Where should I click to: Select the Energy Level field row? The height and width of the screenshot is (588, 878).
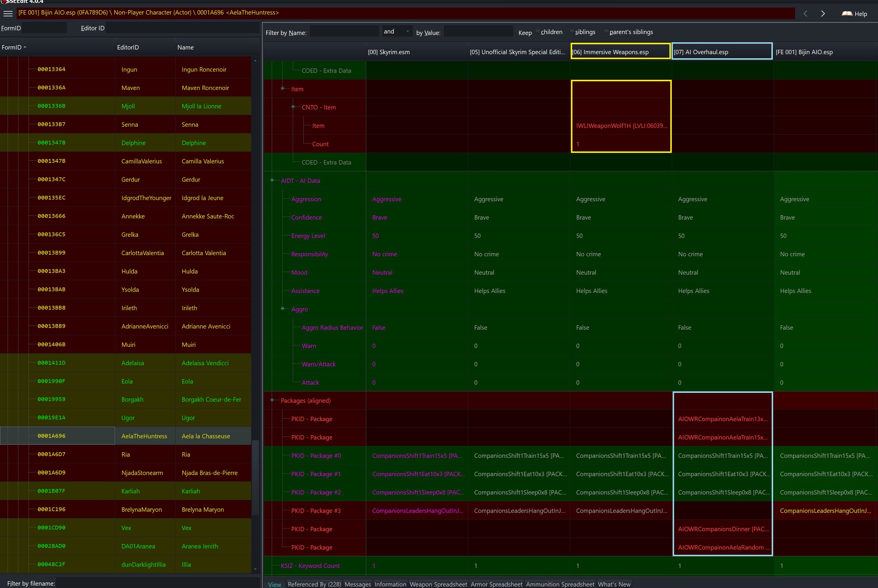point(571,236)
